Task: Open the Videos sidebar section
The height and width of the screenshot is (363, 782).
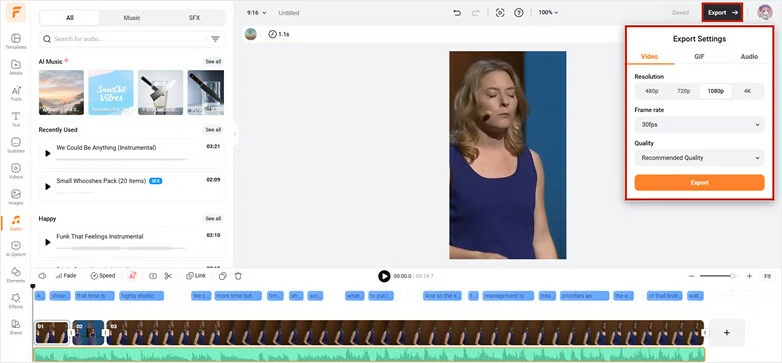Action: (x=15, y=171)
